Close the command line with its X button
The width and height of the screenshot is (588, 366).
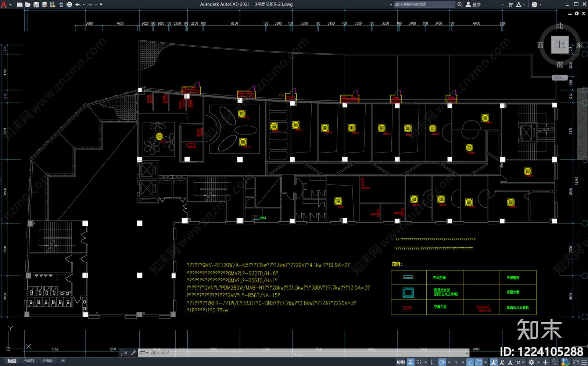click(x=126, y=353)
